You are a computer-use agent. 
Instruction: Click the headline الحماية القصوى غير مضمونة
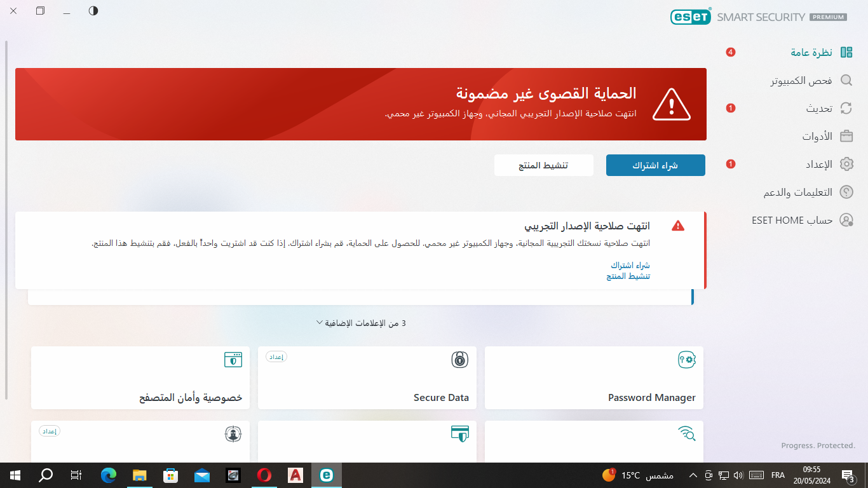click(x=546, y=93)
